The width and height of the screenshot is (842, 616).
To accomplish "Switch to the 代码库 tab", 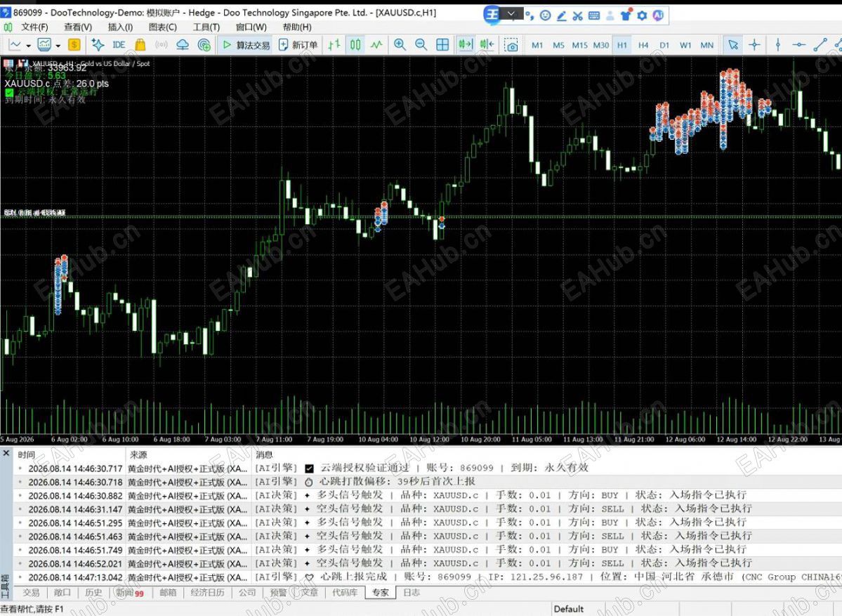I will coord(344,592).
